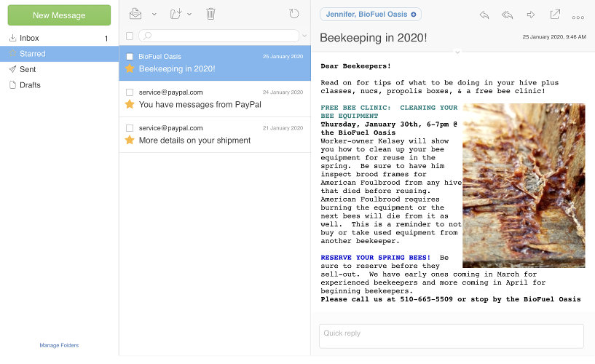Image resolution: width=595 pixels, height=364 pixels.
Task: Go to the Drafts folder
Action: pyautogui.click(x=30, y=85)
